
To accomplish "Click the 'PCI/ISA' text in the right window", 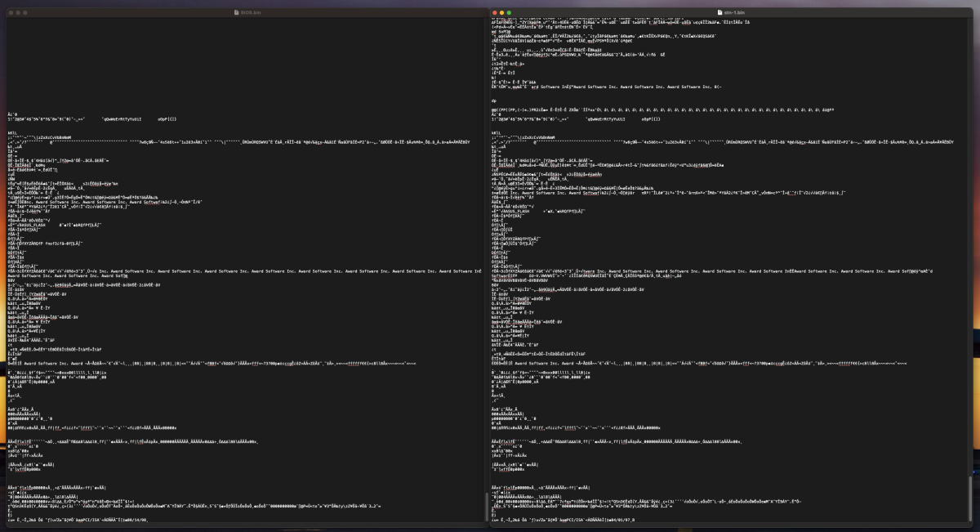I will click(x=574, y=520).
